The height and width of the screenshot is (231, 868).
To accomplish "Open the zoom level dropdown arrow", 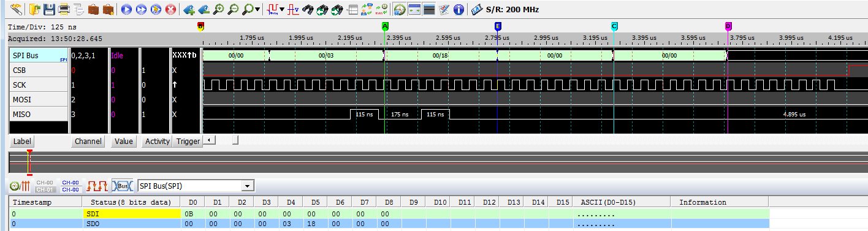I will pos(257,9).
